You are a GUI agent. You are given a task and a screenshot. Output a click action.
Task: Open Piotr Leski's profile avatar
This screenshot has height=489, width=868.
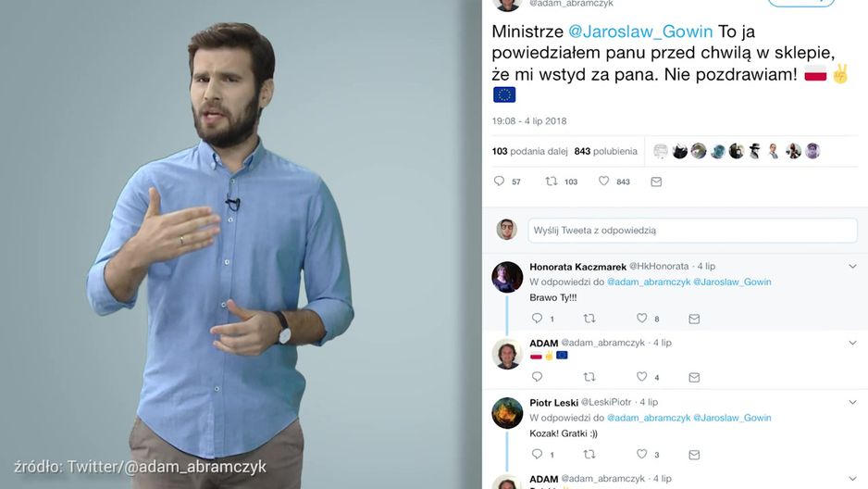pos(507,412)
